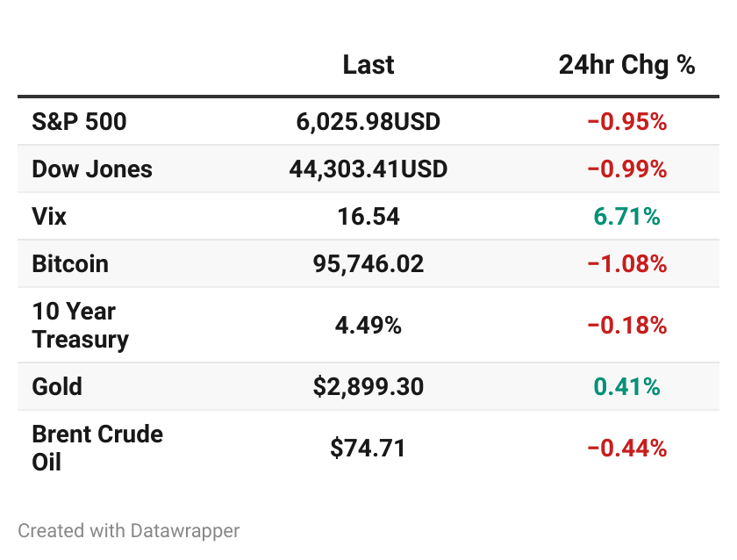Click the 'Last' column header
The height and width of the screenshot is (560, 737).
click(x=368, y=65)
